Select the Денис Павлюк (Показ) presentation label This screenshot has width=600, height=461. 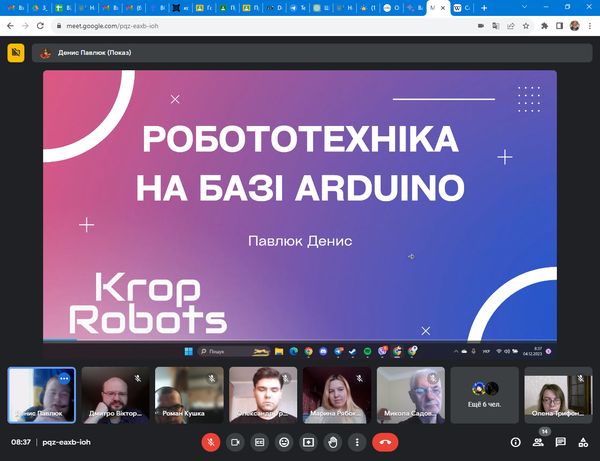click(93, 52)
